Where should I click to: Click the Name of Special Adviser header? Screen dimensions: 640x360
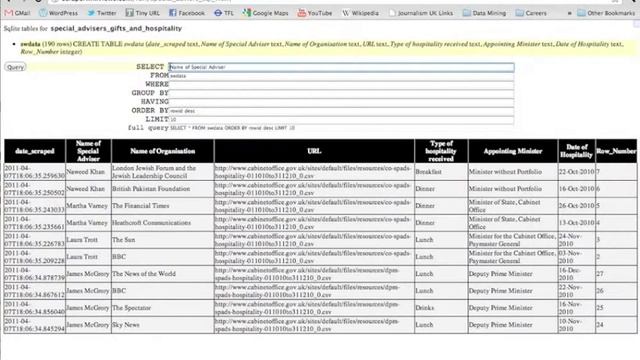click(x=88, y=151)
